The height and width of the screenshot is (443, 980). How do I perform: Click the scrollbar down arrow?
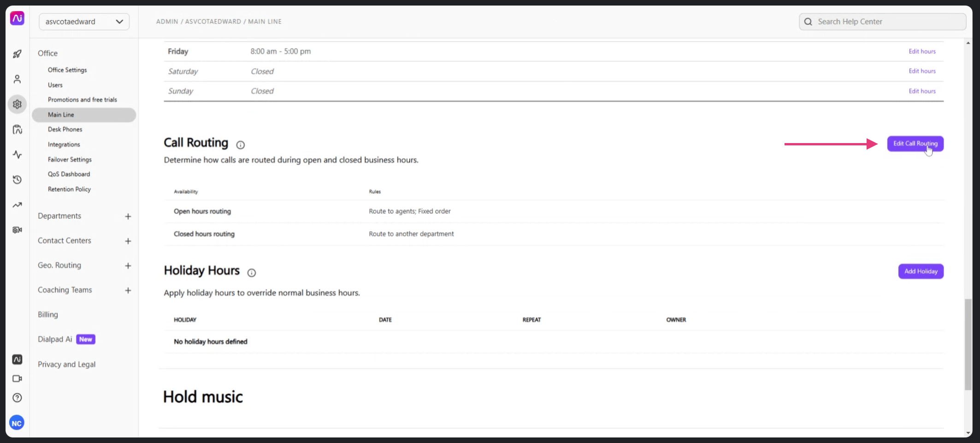[x=968, y=433]
